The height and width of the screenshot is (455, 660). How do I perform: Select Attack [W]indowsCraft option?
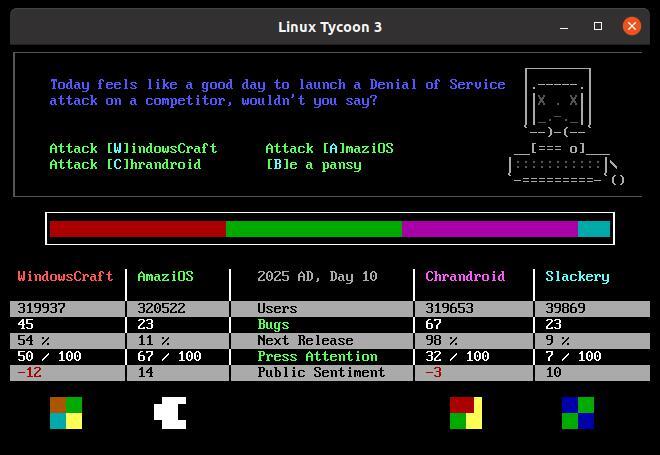[133, 148]
